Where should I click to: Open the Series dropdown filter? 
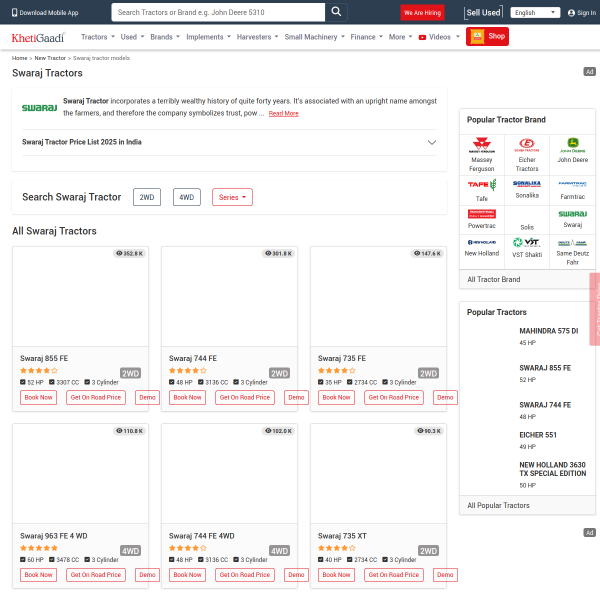(232, 197)
